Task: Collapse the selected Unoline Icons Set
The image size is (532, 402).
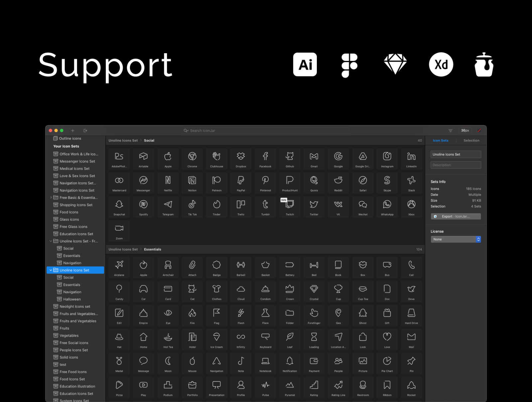Action: (51, 270)
